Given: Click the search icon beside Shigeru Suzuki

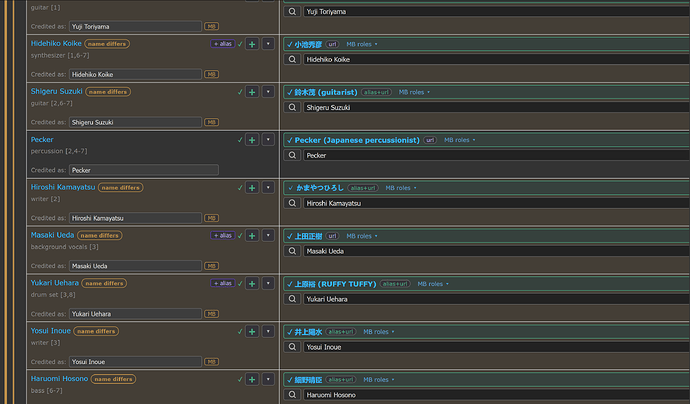Looking at the screenshot, I should (x=292, y=107).
